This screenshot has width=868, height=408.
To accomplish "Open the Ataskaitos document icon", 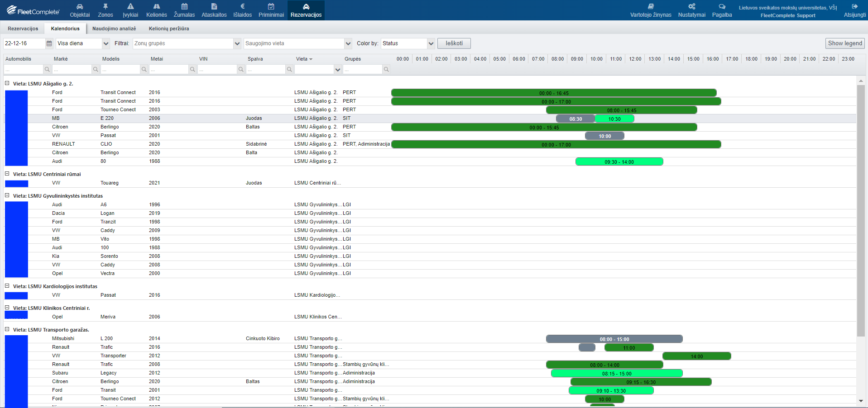I will [x=214, y=6].
